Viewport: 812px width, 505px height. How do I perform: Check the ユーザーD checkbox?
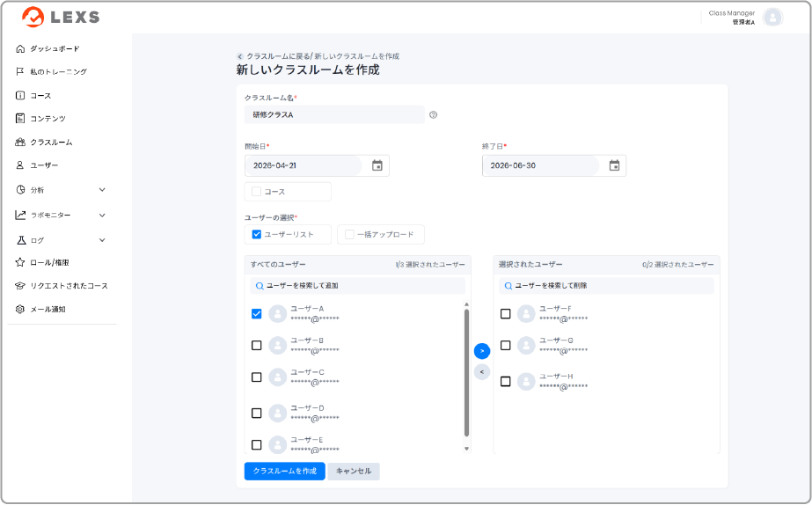click(256, 414)
